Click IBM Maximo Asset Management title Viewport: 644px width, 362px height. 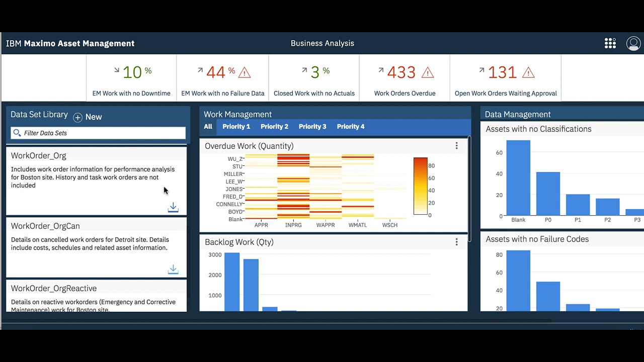[70, 43]
